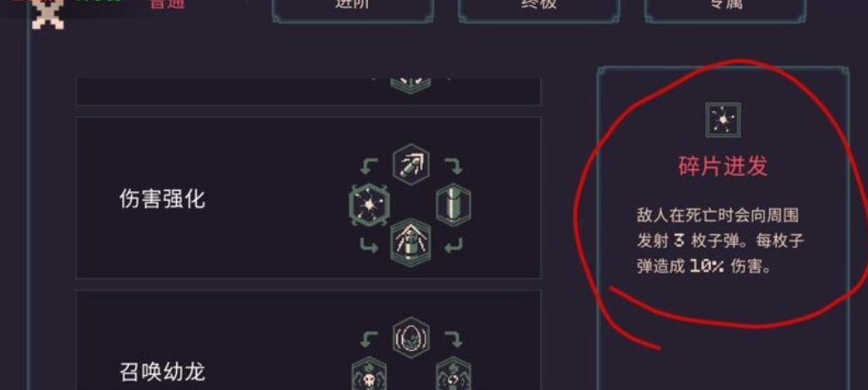Select the pillar hexagon in 伤害强化 row
The height and width of the screenshot is (390, 868).
454,205
